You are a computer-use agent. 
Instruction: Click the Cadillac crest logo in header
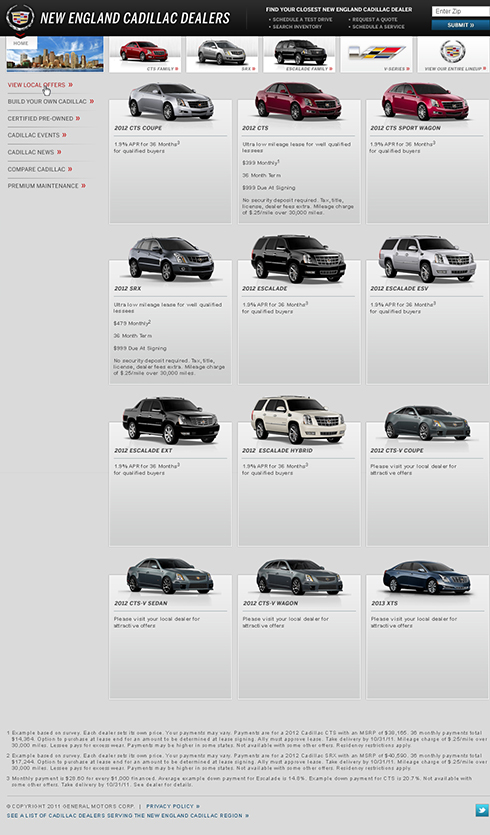pos(20,18)
